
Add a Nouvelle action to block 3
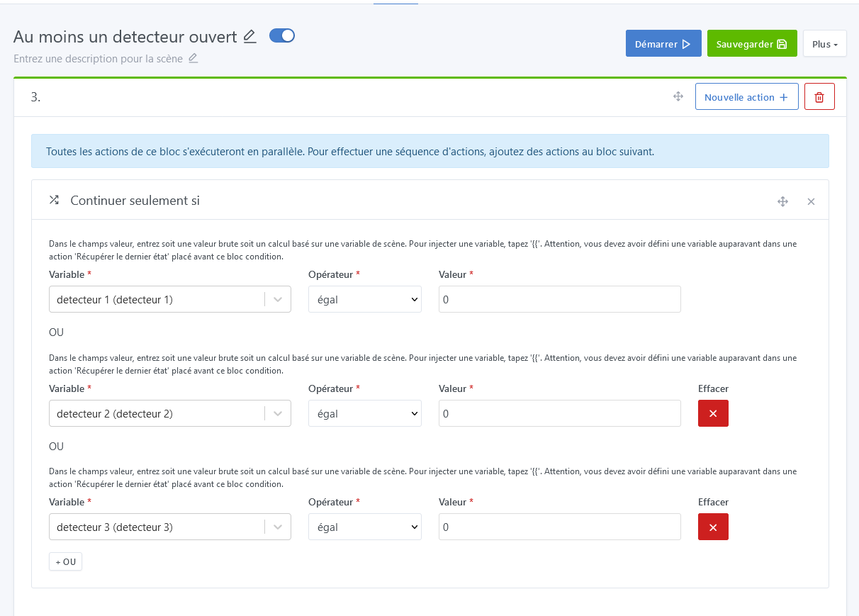pyautogui.click(x=746, y=96)
